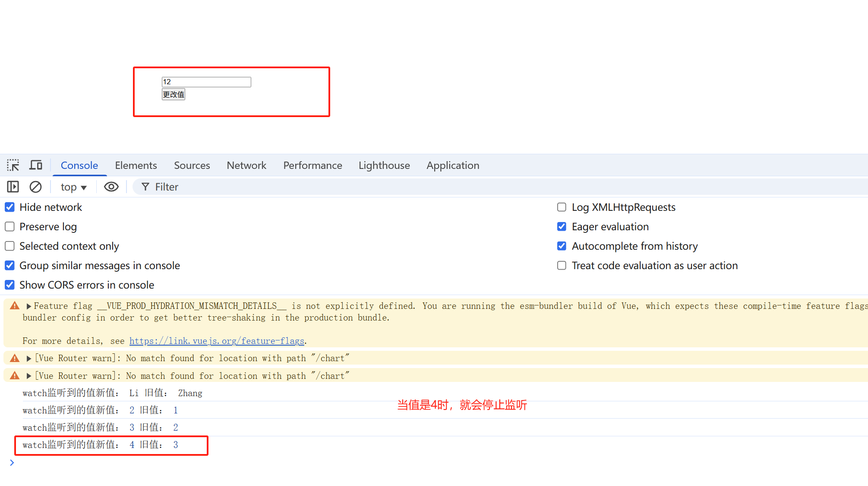Open the Elements tab

pos(136,165)
